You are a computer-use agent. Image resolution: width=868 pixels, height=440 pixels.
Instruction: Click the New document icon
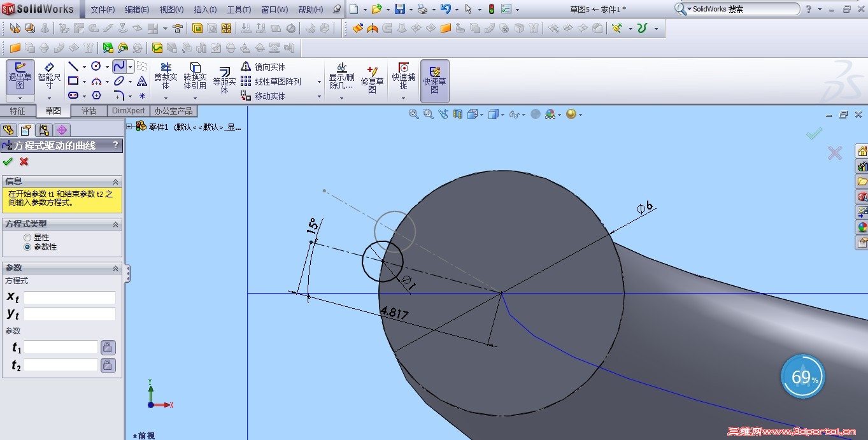(354, 10)
